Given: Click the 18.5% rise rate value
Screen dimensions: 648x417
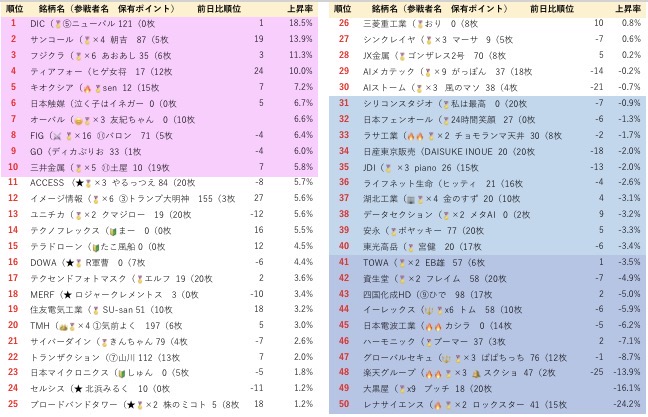Looking at the screenshot, I should pos(300,23).
